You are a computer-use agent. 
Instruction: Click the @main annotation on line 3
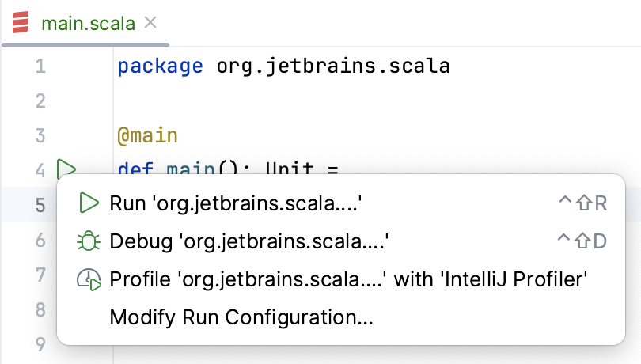coord(147,135)
